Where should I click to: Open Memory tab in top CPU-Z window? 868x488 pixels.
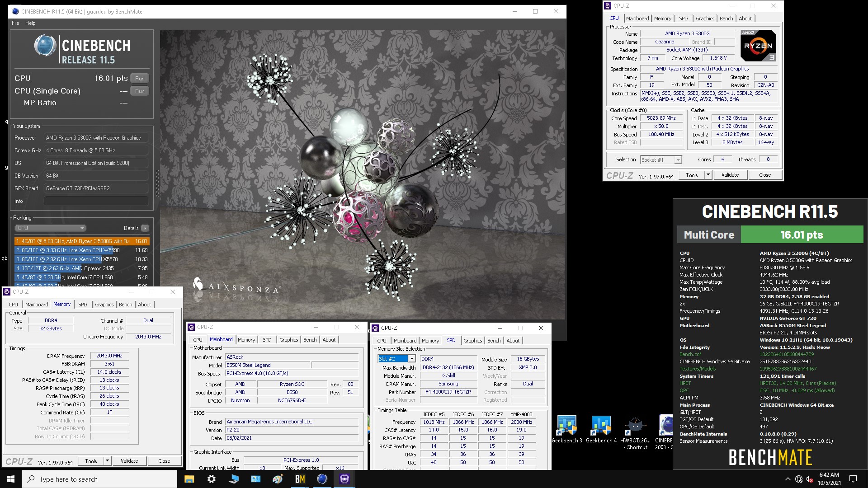663,19
